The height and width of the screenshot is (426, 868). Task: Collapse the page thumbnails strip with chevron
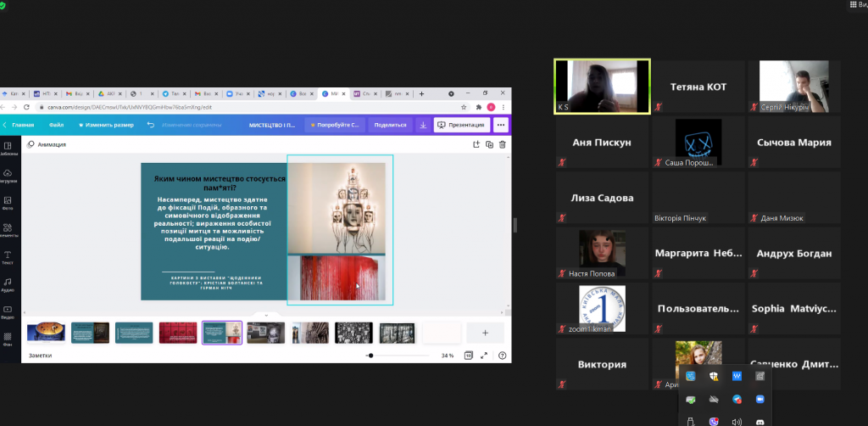pos(266,315)
